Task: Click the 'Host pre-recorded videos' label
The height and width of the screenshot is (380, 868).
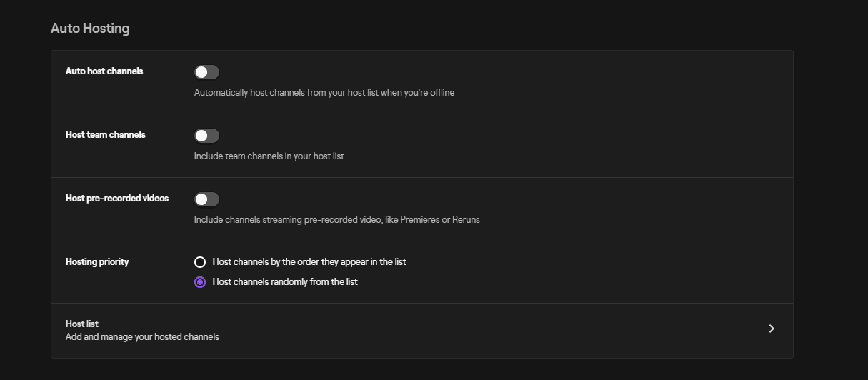Action: click(117, 199)
